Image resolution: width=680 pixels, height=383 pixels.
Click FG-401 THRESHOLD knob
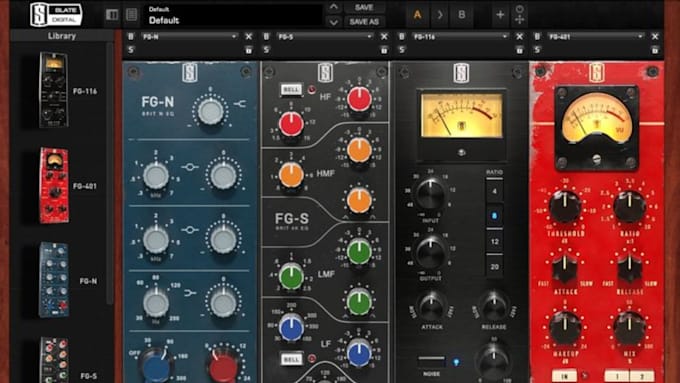[x=565, y=206]
